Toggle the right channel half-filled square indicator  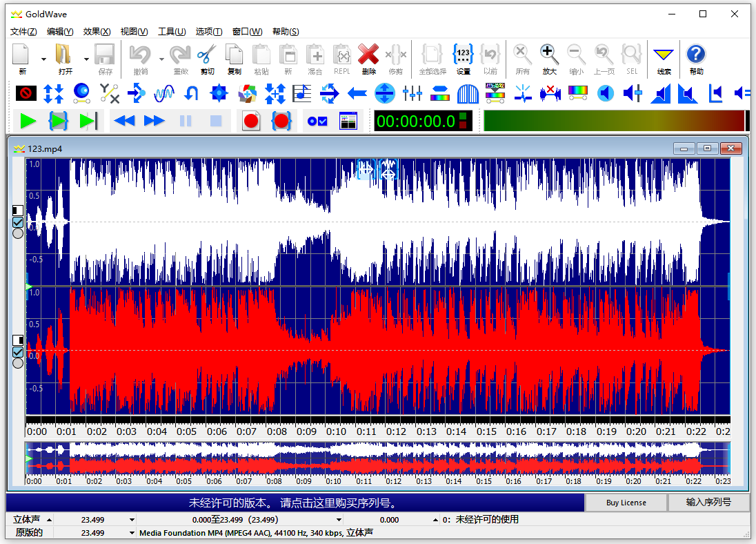click(x=18, y=340)
